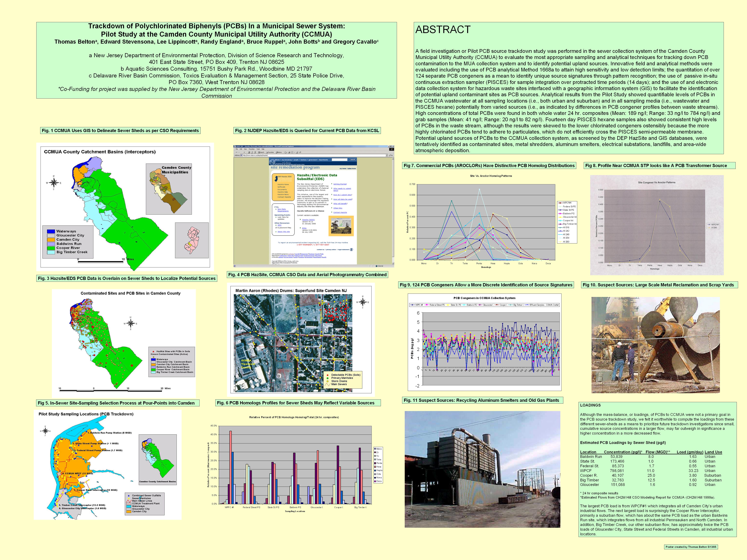Screen dimensions: 747x560
Task: Click the Hazsite/Electronic Data Submittal heading in the browser screenshot
Action: tap(317, 177)
